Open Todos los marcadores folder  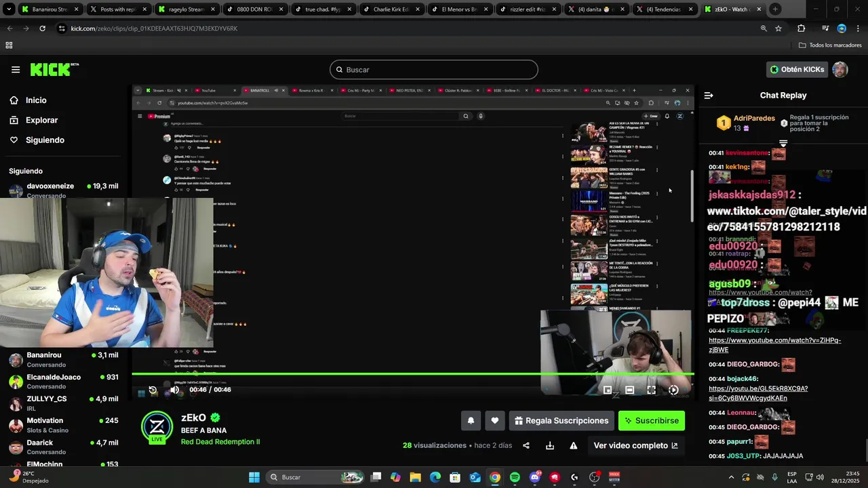click(x=830, y=45)
